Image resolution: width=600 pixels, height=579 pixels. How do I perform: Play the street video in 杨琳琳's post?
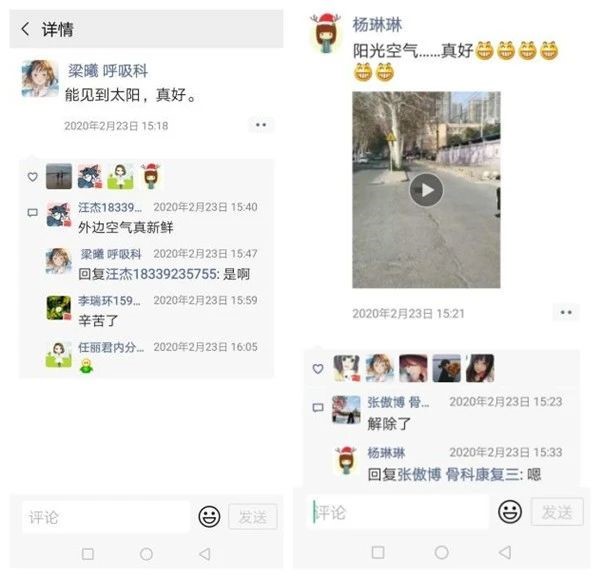coord(426,190)
